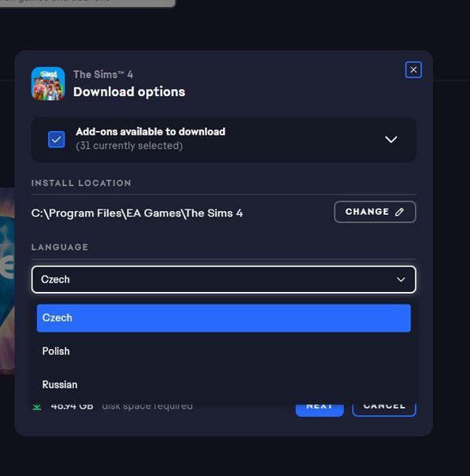Image resolution: width=470 pixels, height=476 pixels.
Task: Choose Polish from the language list
Action: coord(224,351)
